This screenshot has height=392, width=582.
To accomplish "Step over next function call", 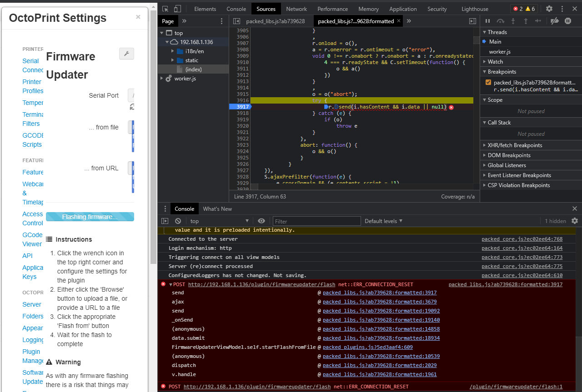I will [500, 21].
